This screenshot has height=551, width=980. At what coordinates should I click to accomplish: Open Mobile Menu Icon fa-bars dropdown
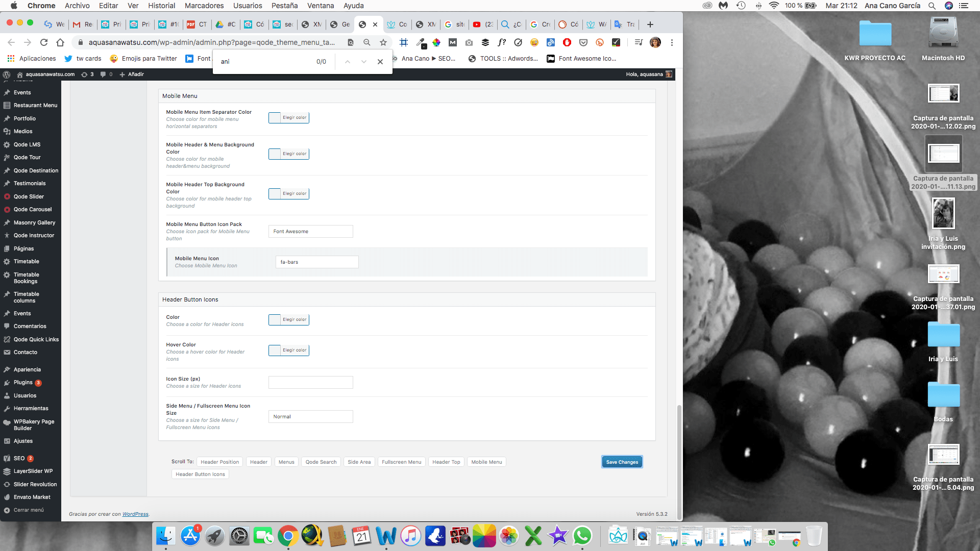pos(317,262)
